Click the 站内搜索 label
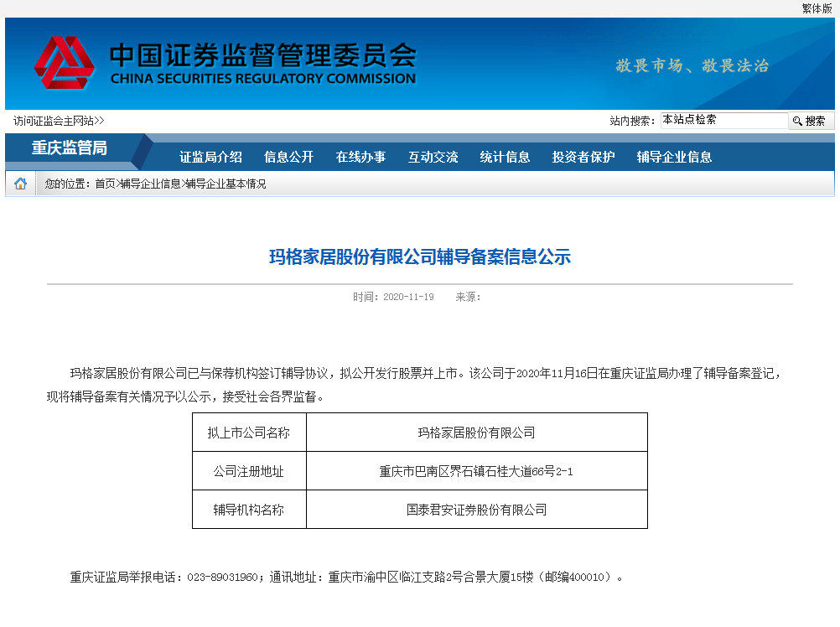Image resolution: width=840 pixels, height=627 pixels. click(x=632, y=121)
